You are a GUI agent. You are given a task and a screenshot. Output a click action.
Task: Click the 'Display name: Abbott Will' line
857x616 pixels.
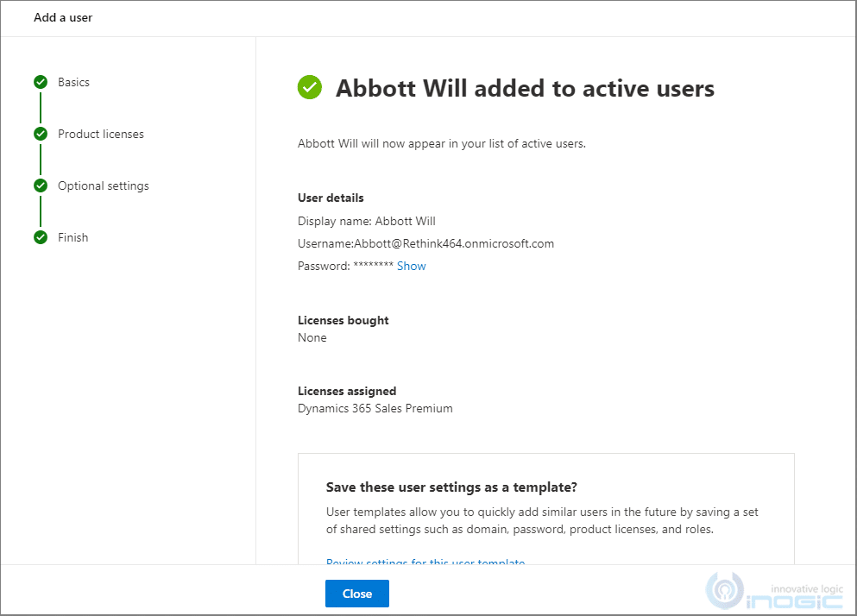(366, 222)
